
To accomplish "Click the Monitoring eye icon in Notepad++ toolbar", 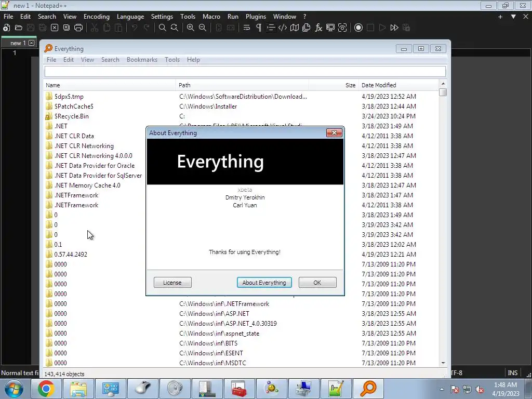I will (342, 28).
